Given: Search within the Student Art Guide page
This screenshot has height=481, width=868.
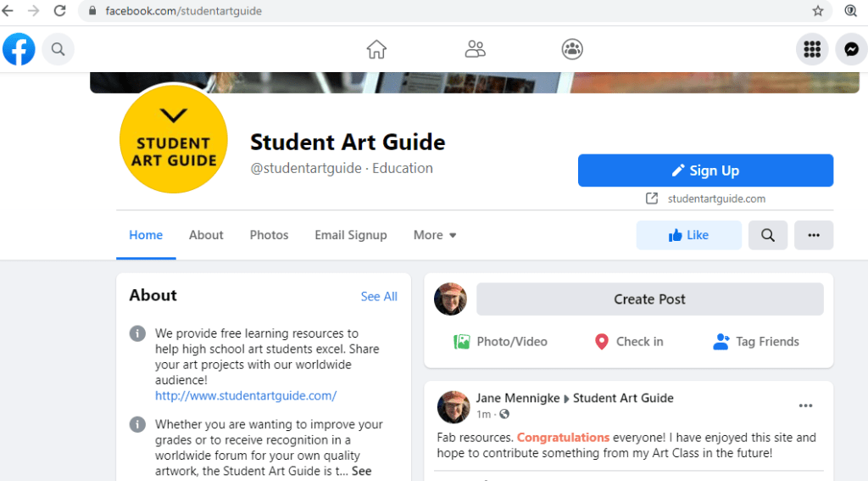Looking at the screenshot, I should pos(768,235).
